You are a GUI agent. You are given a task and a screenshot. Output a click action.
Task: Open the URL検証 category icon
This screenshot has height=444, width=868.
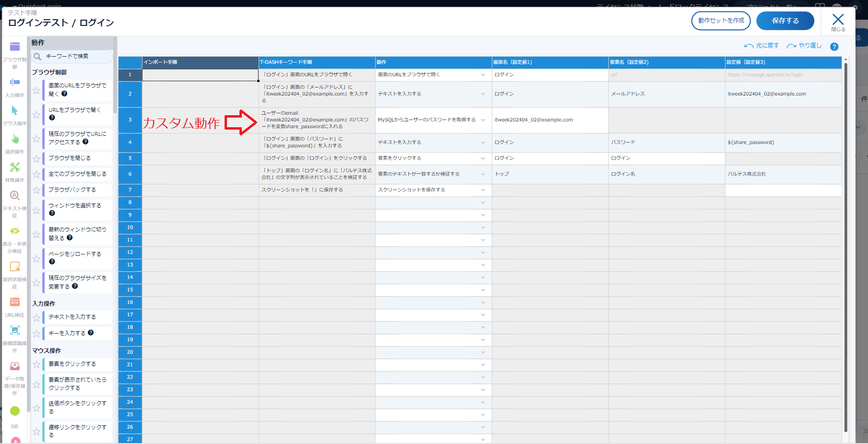(x=15, y=302)
